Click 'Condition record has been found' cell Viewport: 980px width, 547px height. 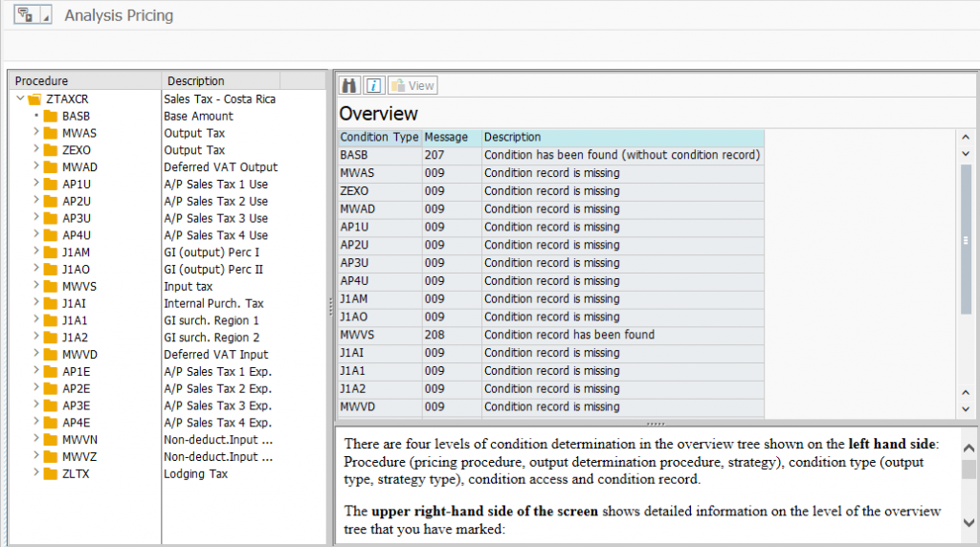pyautogui.click(x=622, y=335)
